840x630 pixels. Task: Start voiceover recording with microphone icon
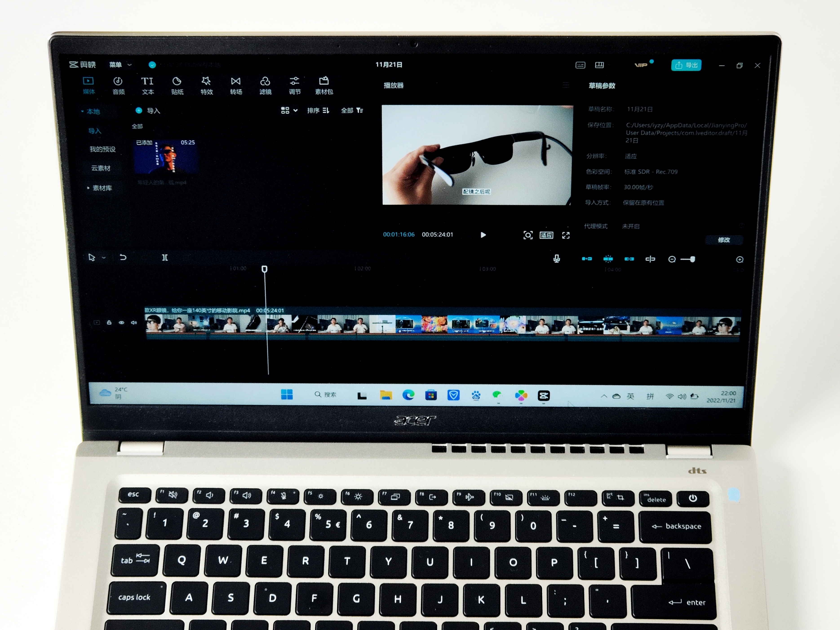coord(556,259)
